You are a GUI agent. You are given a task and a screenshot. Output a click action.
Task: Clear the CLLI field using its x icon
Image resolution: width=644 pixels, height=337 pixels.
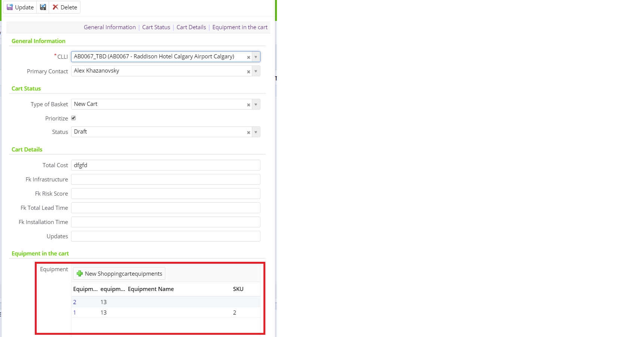tap(248, 57)
